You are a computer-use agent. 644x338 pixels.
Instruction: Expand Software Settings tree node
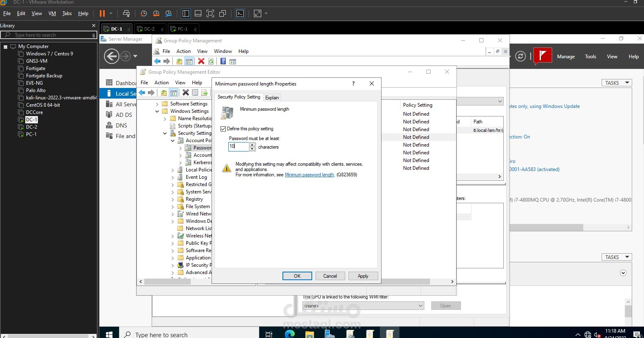click(x=157, y=104)
